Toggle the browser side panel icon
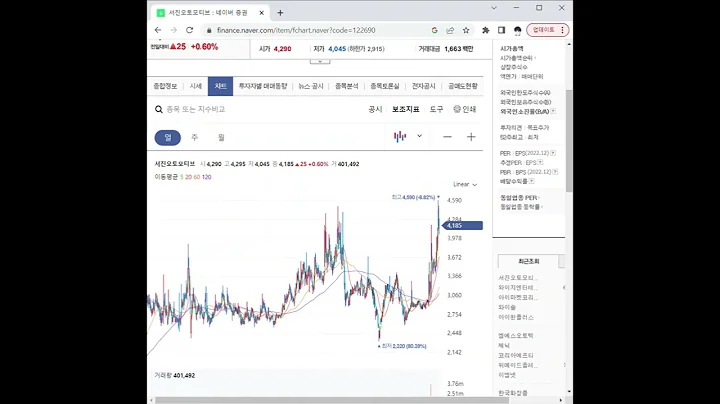720x404 pixels. click(501, 30)
